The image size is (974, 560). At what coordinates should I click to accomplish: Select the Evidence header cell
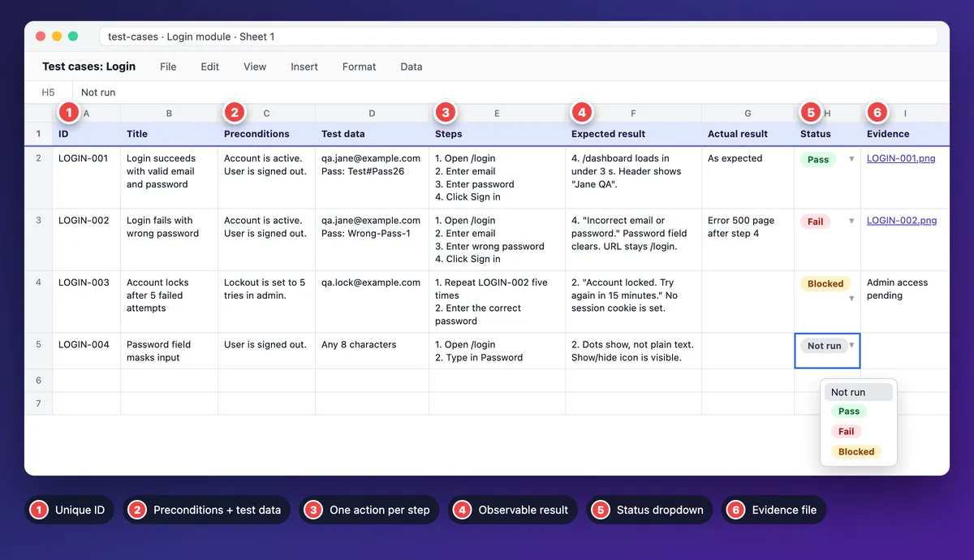click(x=905, y=134)
